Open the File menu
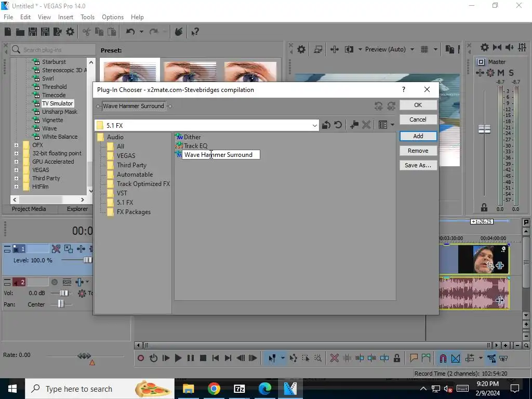The width and height of the screenshot is (532, 399). 8,17
